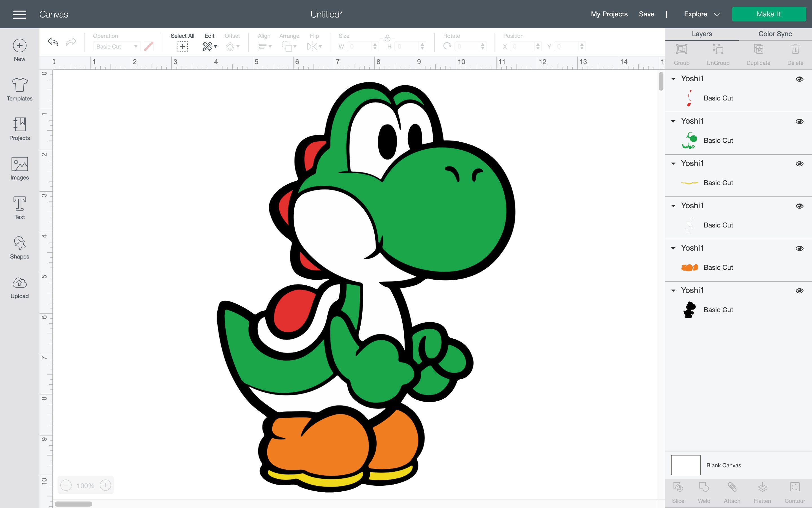The image size is (812, 508).
Task: Open My Projects
Action: (609, 14)
